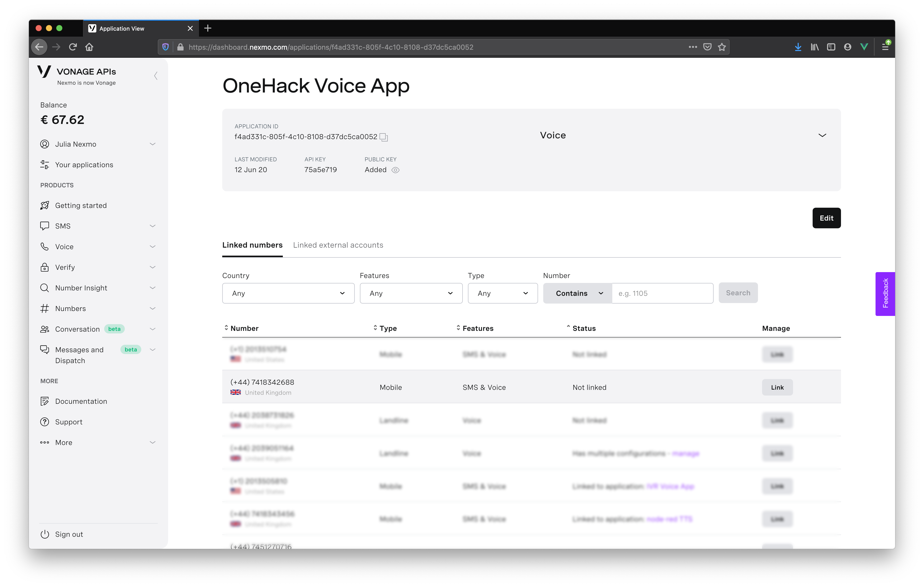Reveal the public key with the eye icon
The width and height of the screenshot is (924, 587).
(x=395, y=170)
